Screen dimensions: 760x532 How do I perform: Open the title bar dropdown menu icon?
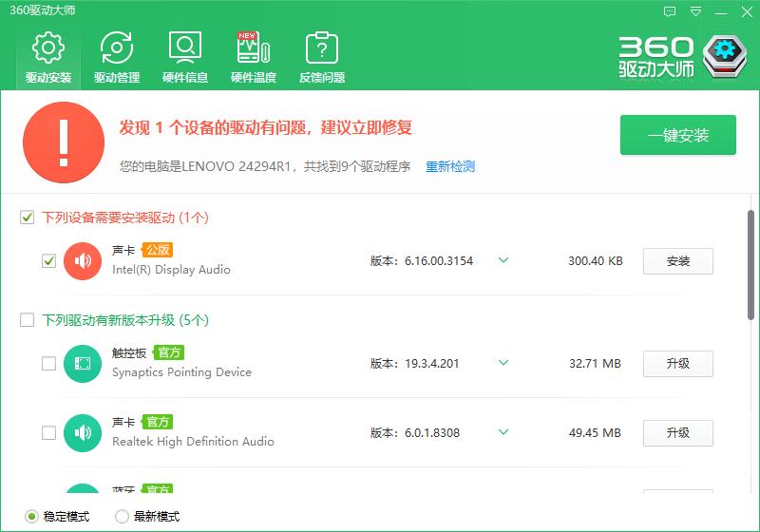(x=695, y=11)
